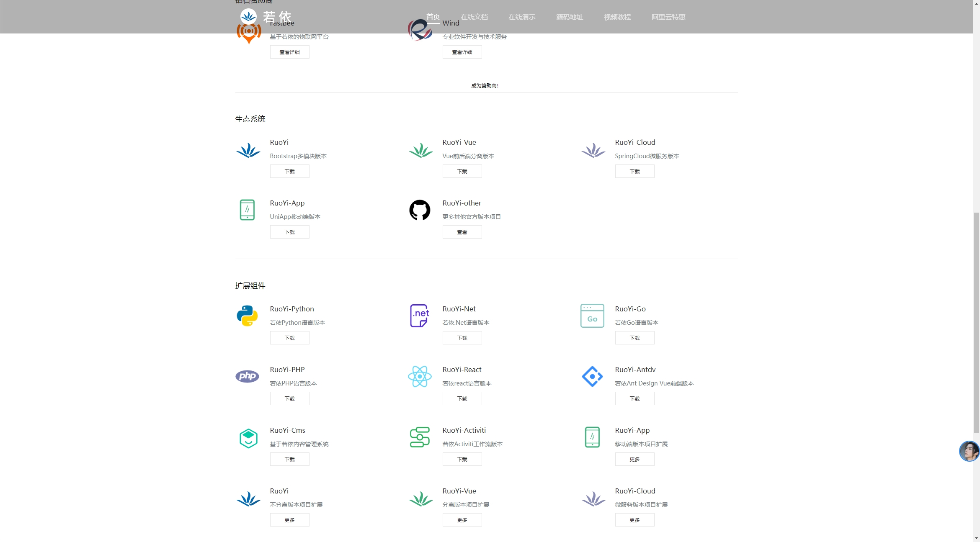Click the RuoYi-Cms hexagon icon
This screenshot has height=542, width=980.
coord(248,438)
